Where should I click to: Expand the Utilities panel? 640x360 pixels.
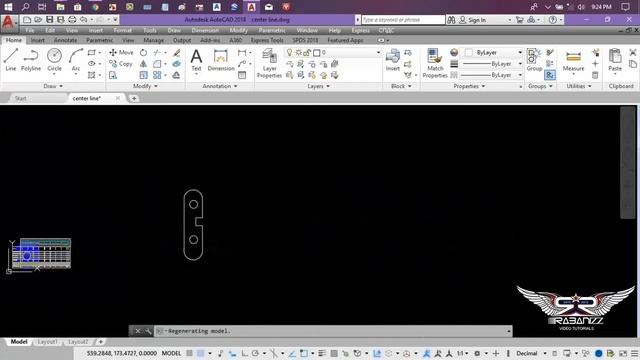[579, 86]
